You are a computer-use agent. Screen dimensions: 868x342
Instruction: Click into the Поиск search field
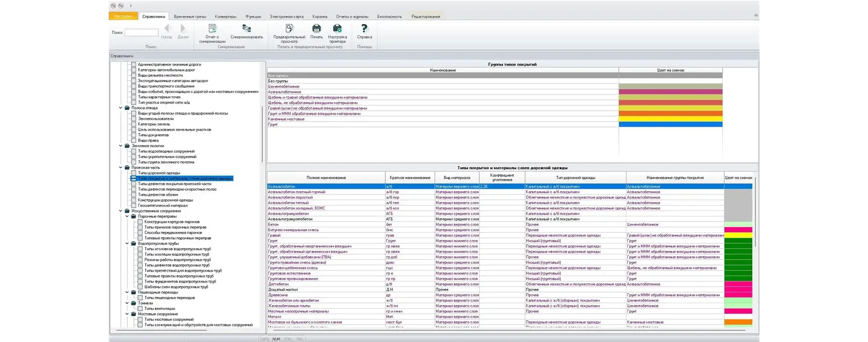pos(141,33)
